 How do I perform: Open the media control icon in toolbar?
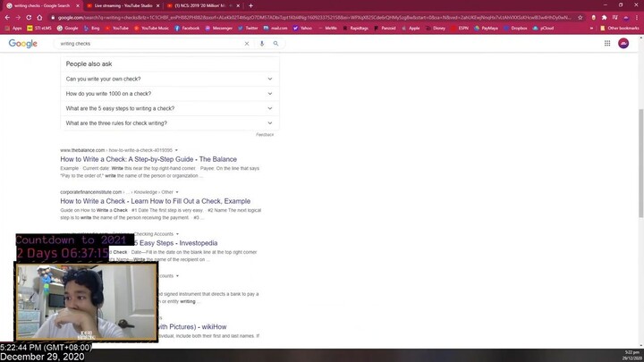tap(614, 18)
